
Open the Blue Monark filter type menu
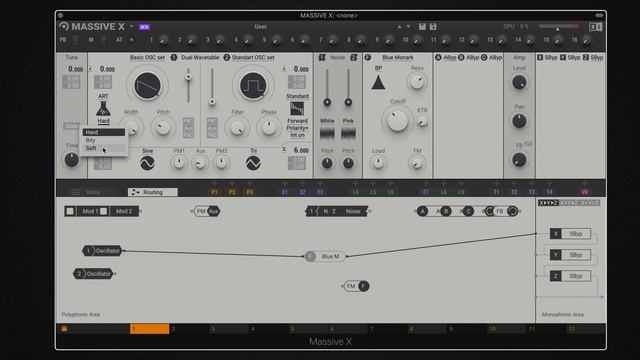tap(398, 58)
